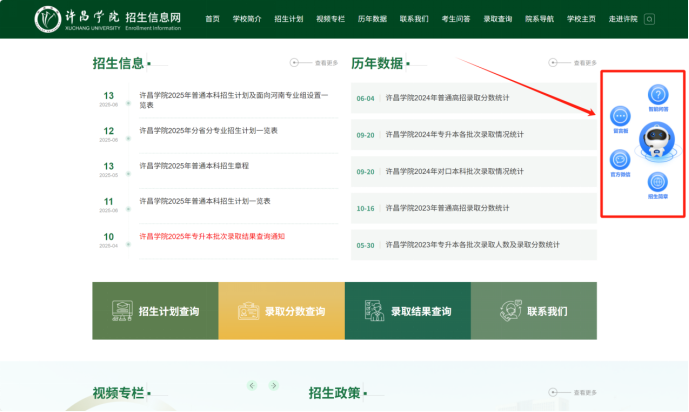Open 许昌学院2024年普通高招录取分数统计
689x412 pixels.
(x=447, y=98)
